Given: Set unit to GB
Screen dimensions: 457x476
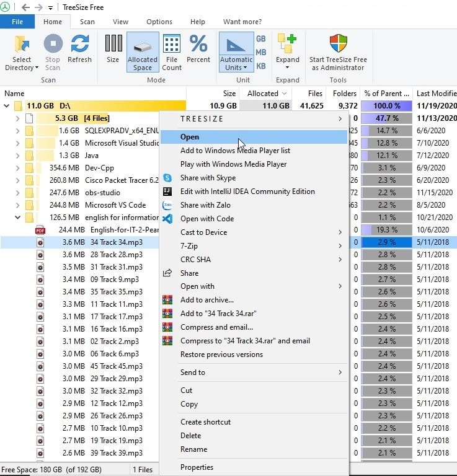Looking at the screenshot, I should click(261, 39).
